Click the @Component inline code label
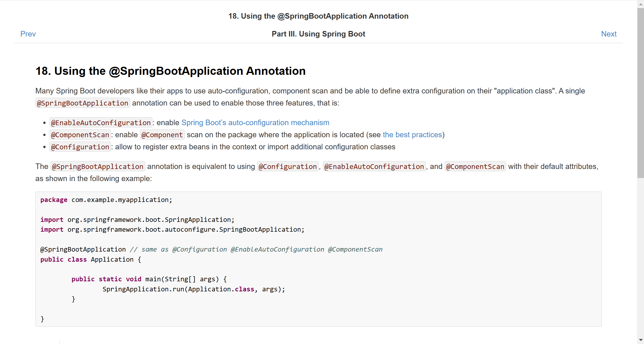This screenshot has width=644, height=344. pos(162,135)
